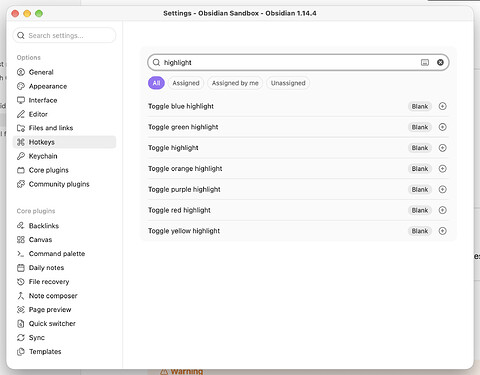Filter hotkeys by Unassigned

(288, 83)
